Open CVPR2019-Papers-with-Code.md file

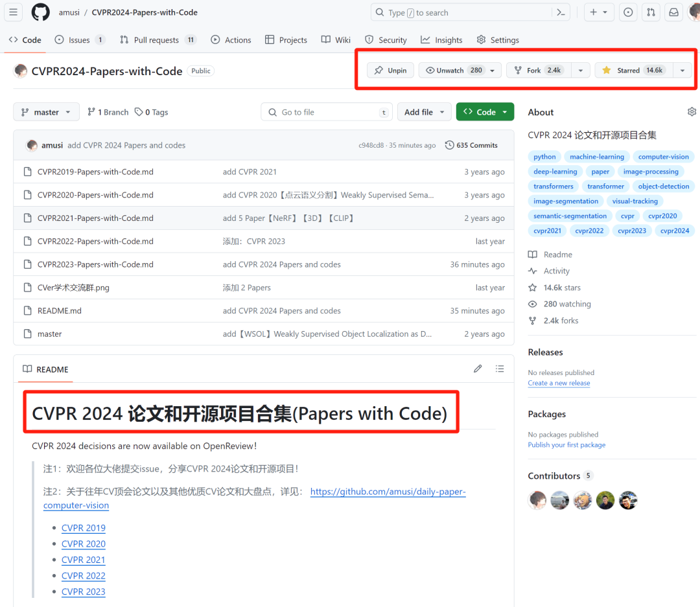95,172
